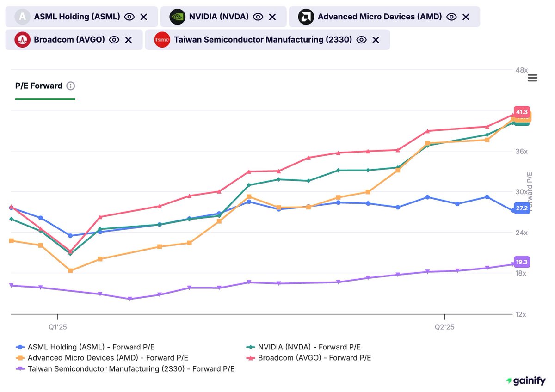The width and height of the screenshot is (555, 392).
Task: Toggle visibility eye for ASML Holding chip
Action: [129, 17]
